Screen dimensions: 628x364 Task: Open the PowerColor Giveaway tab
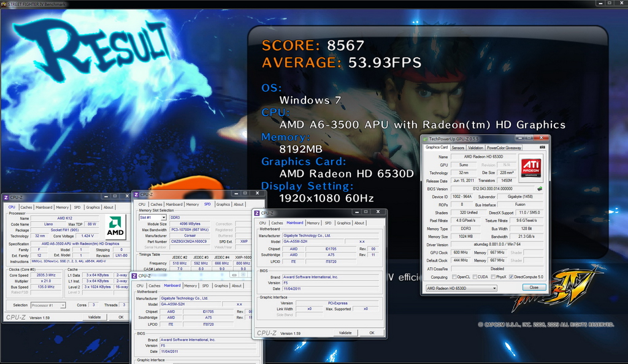tap(504, 148)
